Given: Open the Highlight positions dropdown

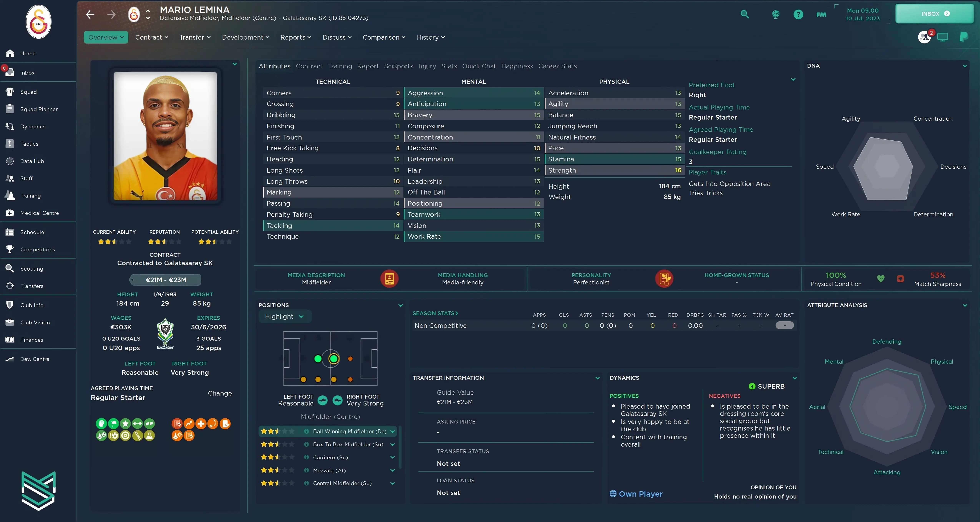Looking at the screenshot, I should point(285,316).
